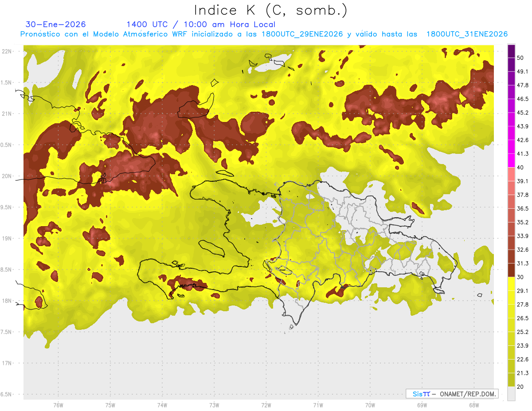The height and width of the screenshot is (411, 532).
Task: Click the colorbar value '21.3'
Action: pyautogui.click(x=523, y=373)
